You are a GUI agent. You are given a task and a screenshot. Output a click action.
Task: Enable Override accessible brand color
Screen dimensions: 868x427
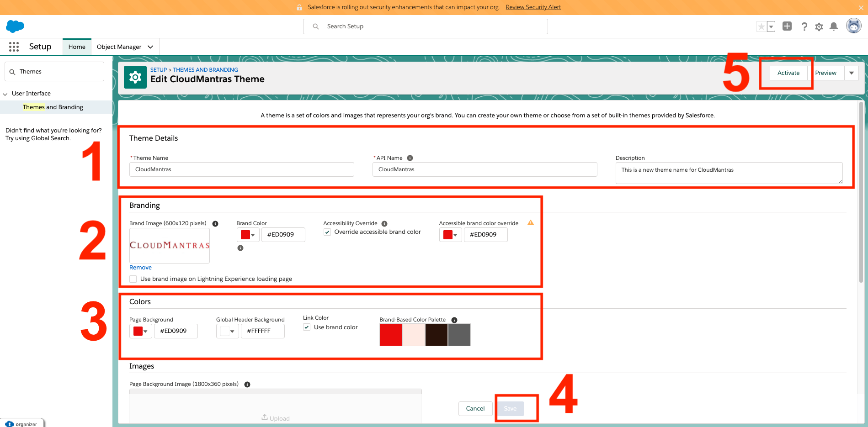tap(327, 232)
